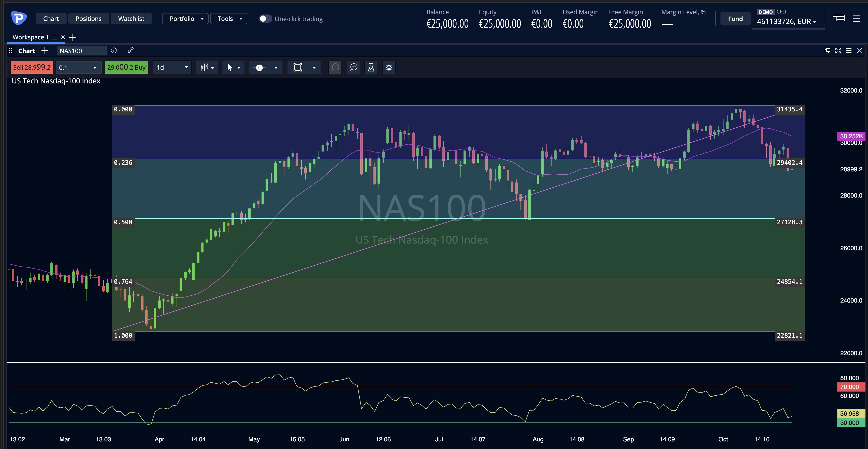Open the instrument info icon next to NAS100

(x=114, y=51)
